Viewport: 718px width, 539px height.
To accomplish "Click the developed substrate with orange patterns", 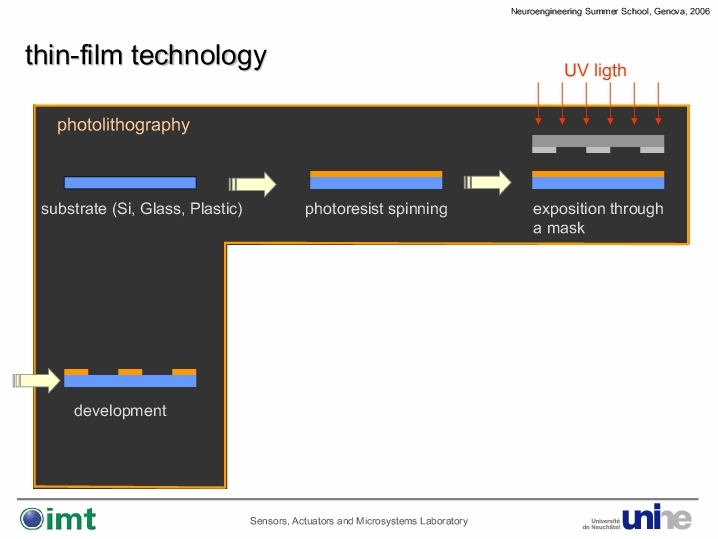I will click(x=130, y=378).
